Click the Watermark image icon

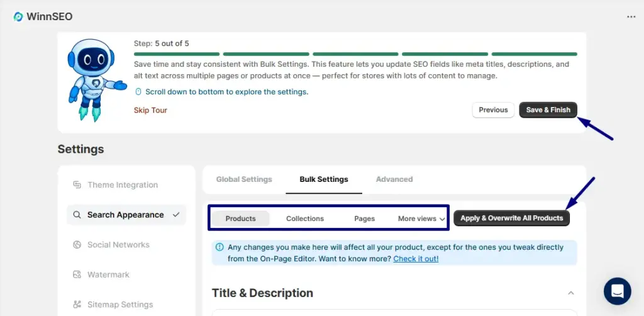pyautogui.click(x=77, y=274)
